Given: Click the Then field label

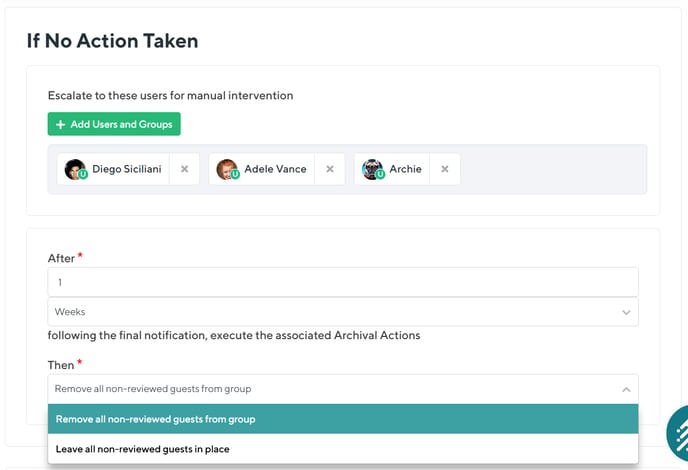Looking at the screenshot, I should click(61, 365).
